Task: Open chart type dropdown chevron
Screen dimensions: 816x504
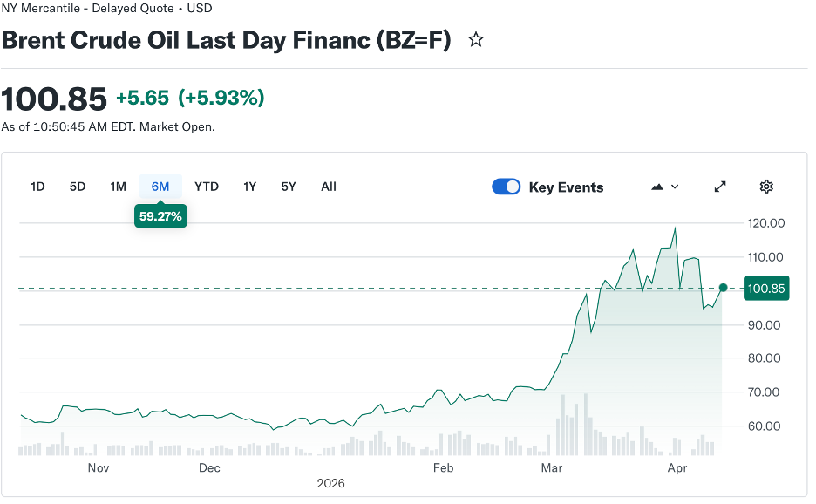Action: (x=675, y=187)
